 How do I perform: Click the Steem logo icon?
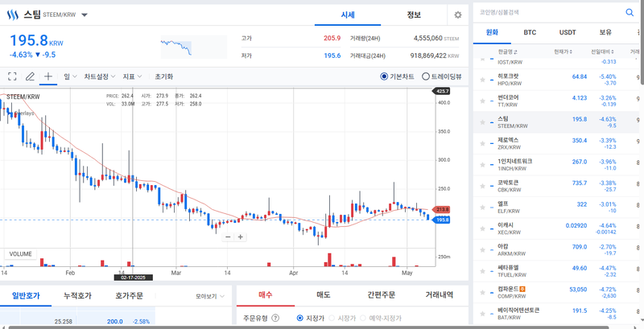click(x=14, y=15)
